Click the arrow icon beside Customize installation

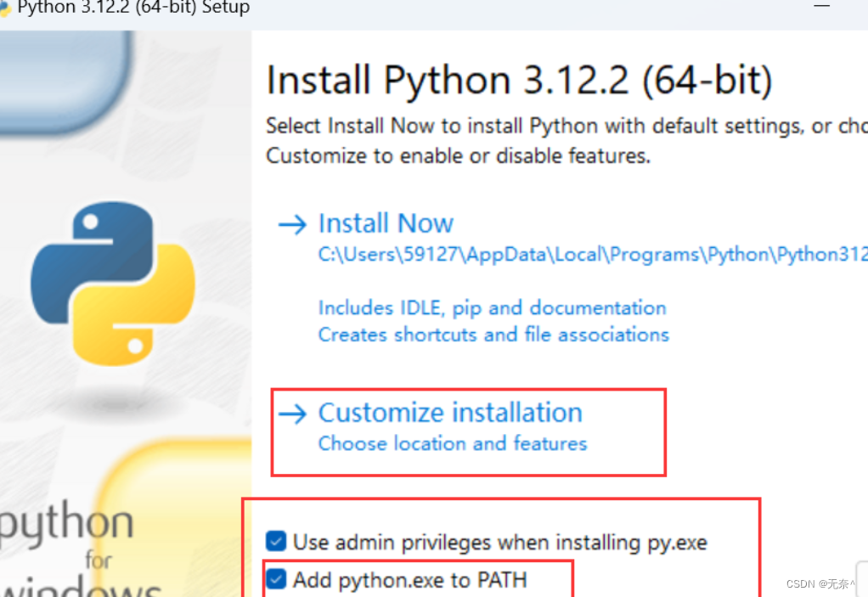[292, 414]
